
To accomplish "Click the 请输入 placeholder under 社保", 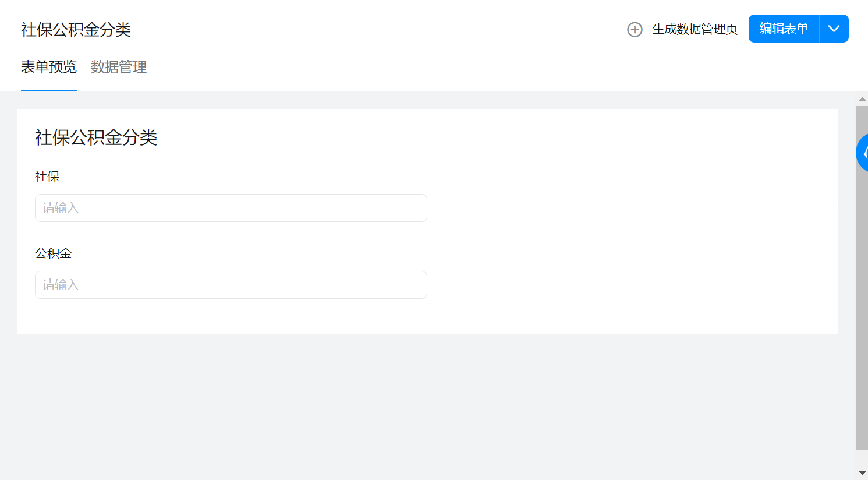I will (61, 208).
